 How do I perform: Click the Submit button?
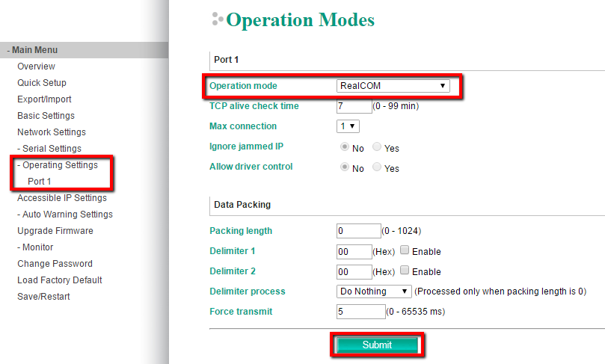376,345
